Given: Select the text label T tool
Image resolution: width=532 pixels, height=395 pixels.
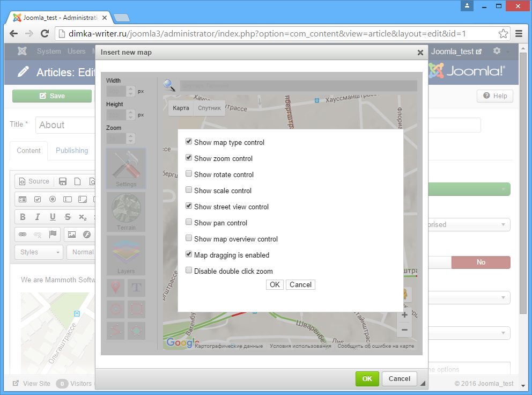Looking at the screenshot, I should (x=137, y=288).
